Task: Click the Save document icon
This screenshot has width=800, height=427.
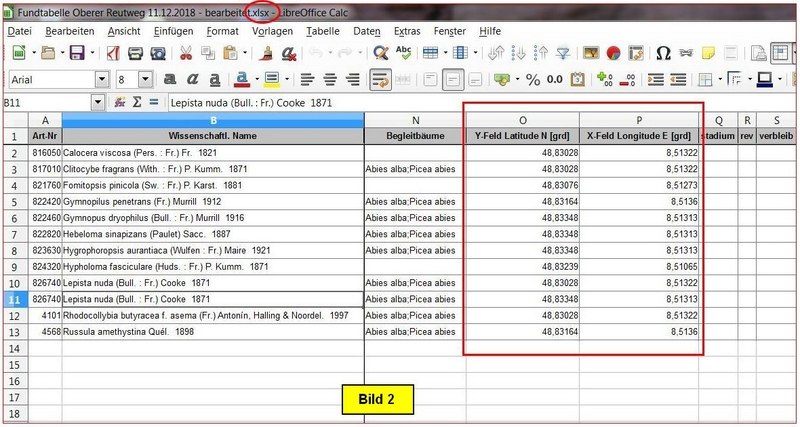Action: (76, 54)
